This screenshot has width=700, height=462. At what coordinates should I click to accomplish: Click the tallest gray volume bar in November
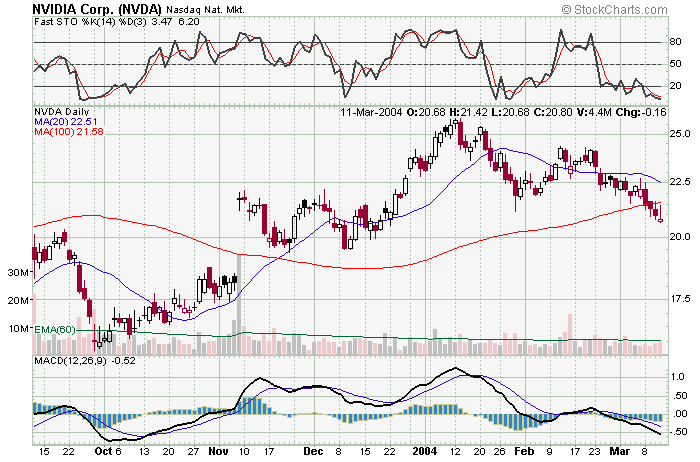(x=239, y=304)
